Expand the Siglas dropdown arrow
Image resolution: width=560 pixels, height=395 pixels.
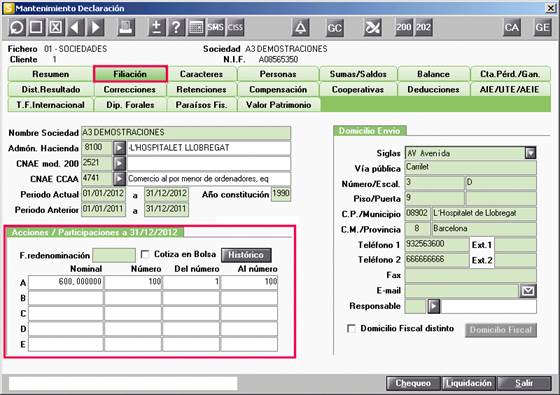[530, 153]
